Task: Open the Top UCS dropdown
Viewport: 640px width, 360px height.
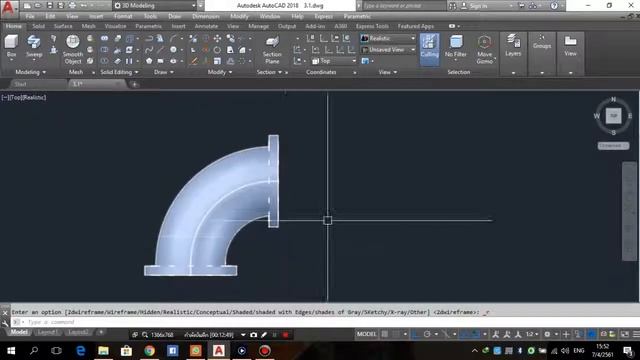Action: click(x=334, y=61)
